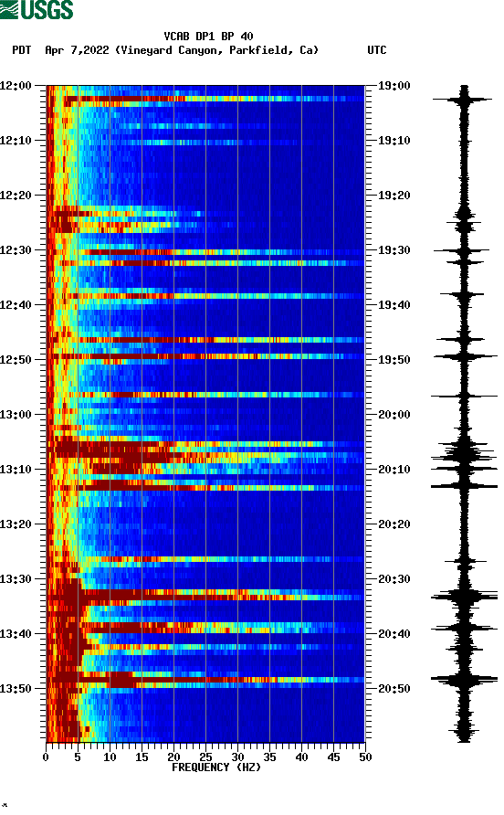Click the 20:40 UTC time label
Viewport: 504px width, 815px height.
[394, 633]
